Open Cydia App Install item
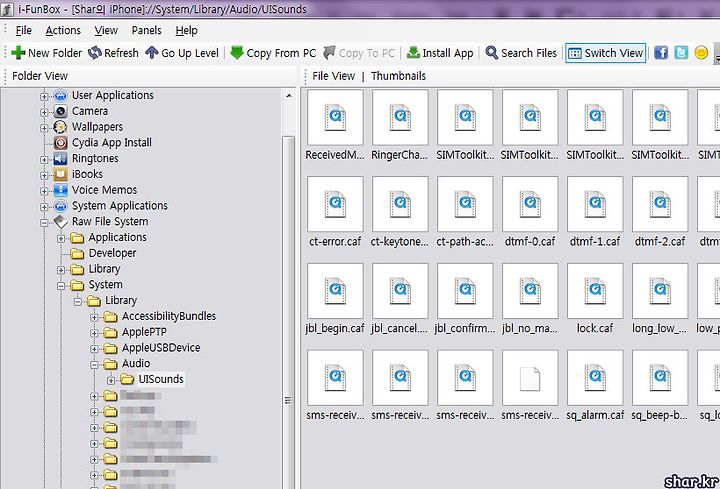This screenshot has height=489, width=720. (x=112, y=142)
